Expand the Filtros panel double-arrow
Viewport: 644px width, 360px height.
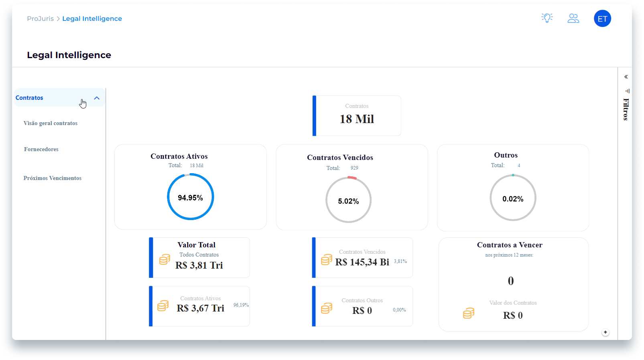pos(626,77)
